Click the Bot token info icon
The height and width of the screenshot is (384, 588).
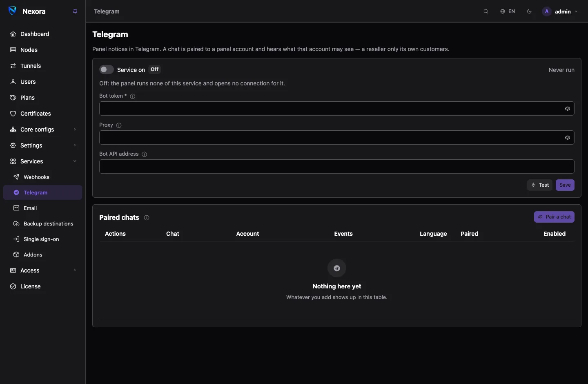tap(133, 96)
